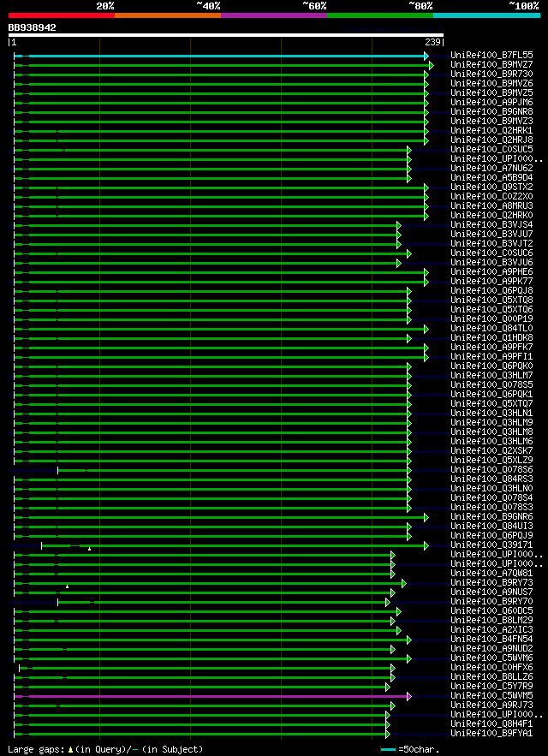Select the UniRef100_Q84RS3 label
The height and width of the screenshot is (756, 548).
[x=491, y=479]
